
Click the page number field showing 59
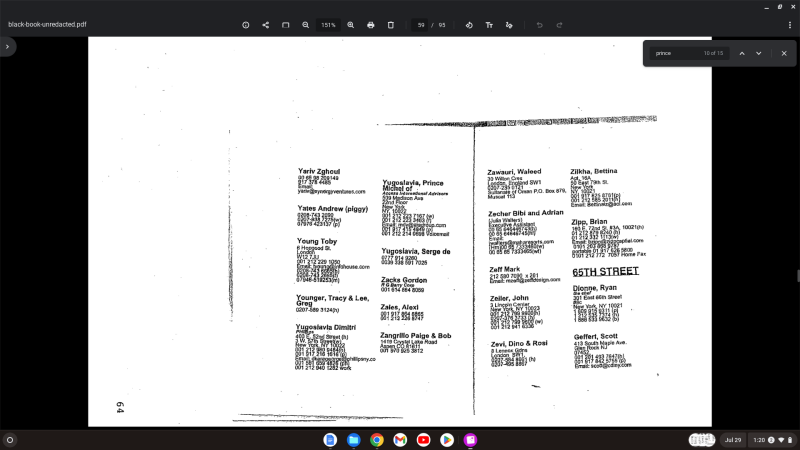coord(420,25)
